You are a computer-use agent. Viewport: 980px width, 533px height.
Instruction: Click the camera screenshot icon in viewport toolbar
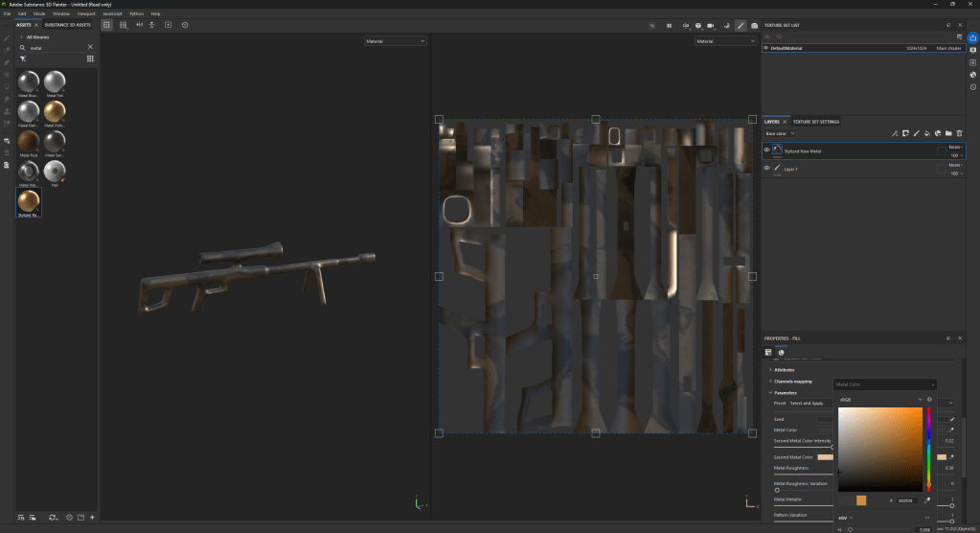click(755, 25)
